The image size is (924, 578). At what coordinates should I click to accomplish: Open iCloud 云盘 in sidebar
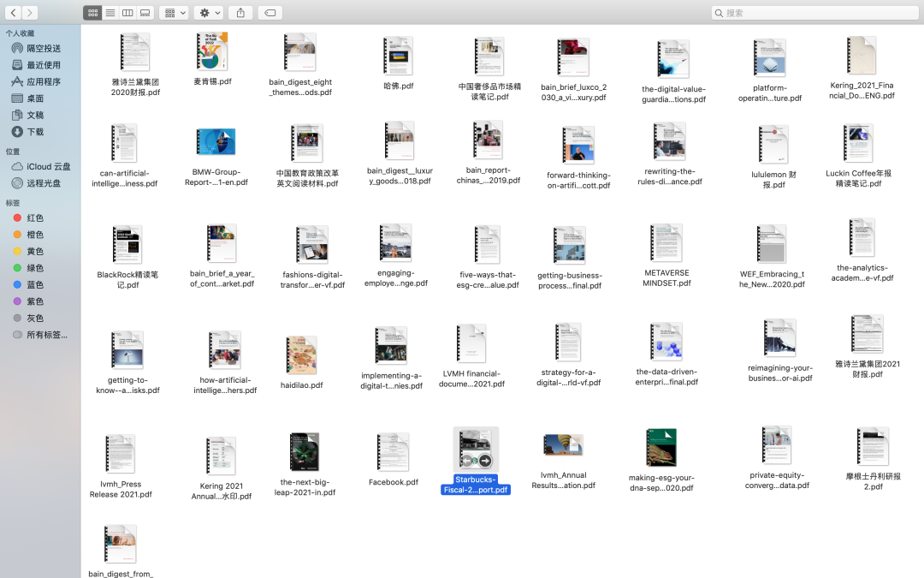tap(48, 167)
